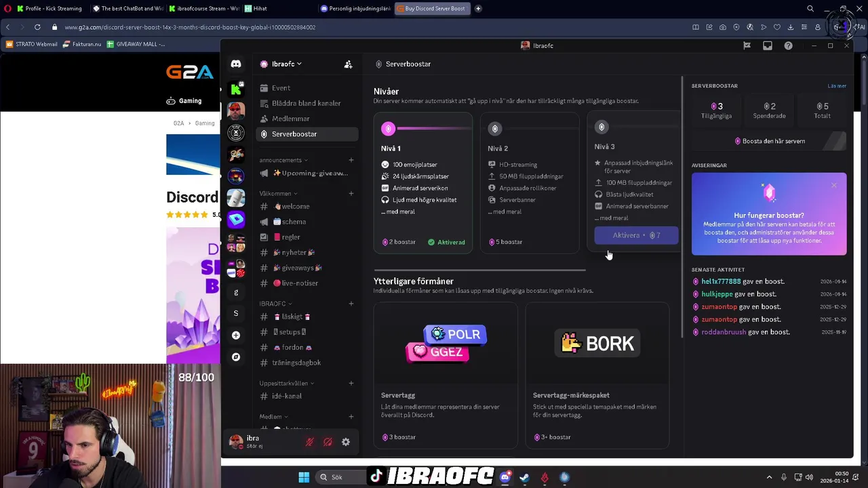The image size is (868, 488).
Task: Open the 'g' server in server list
Action: pos(236,292)
